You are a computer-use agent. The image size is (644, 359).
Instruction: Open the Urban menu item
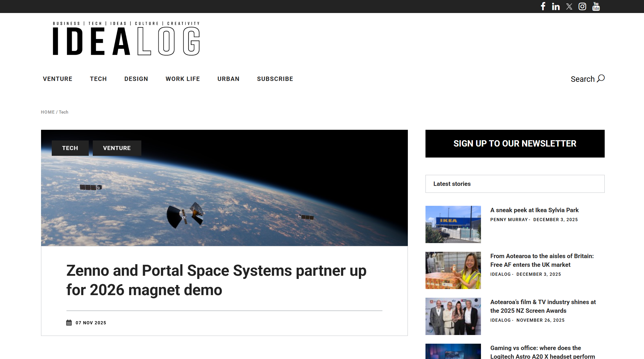(x=228, y=79)
